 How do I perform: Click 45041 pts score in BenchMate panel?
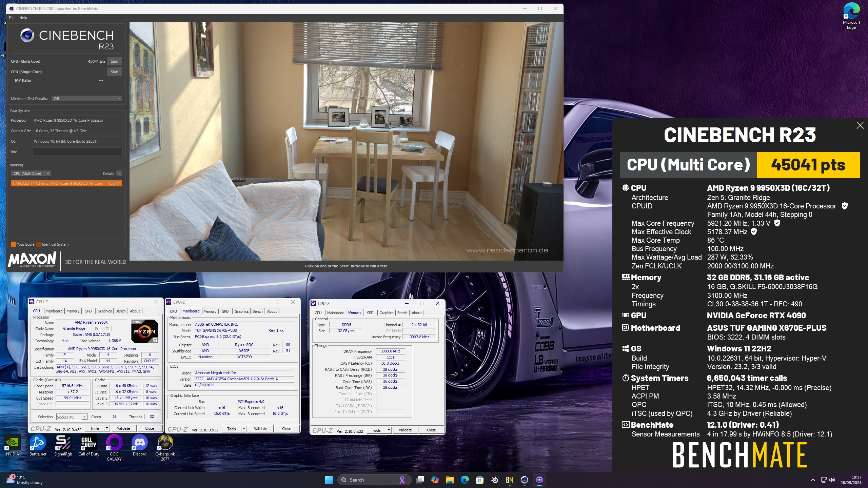808,165
